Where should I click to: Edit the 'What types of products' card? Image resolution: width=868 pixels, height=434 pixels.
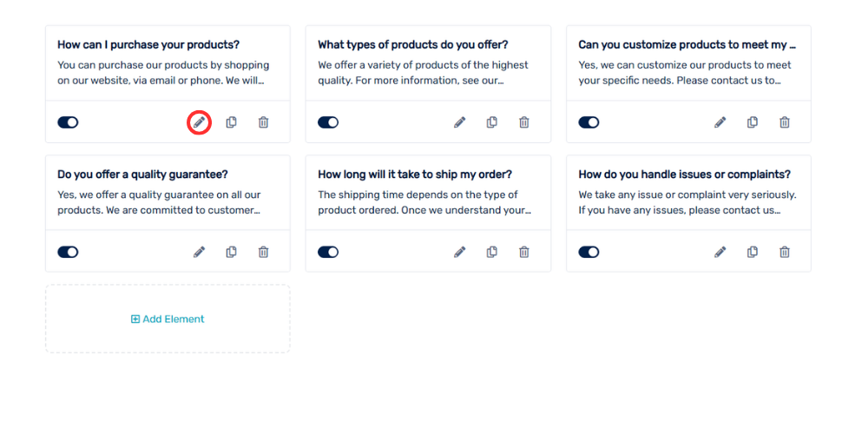tap(459, 122)
